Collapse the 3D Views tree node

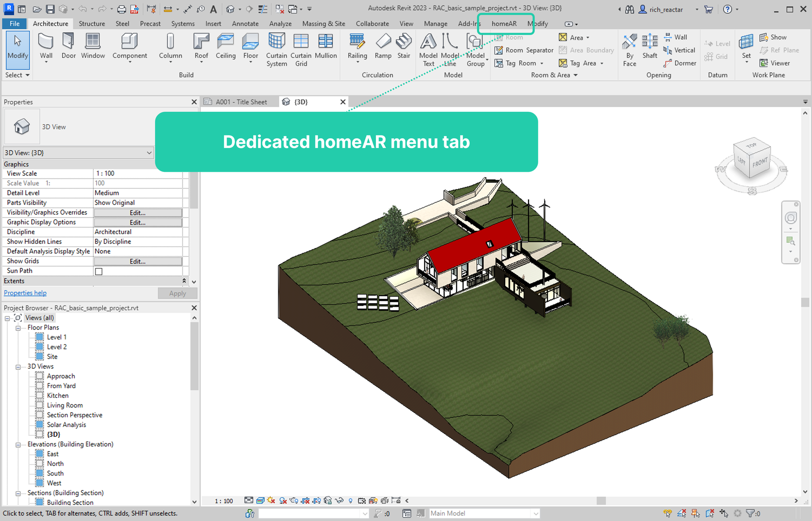(18, 366)
